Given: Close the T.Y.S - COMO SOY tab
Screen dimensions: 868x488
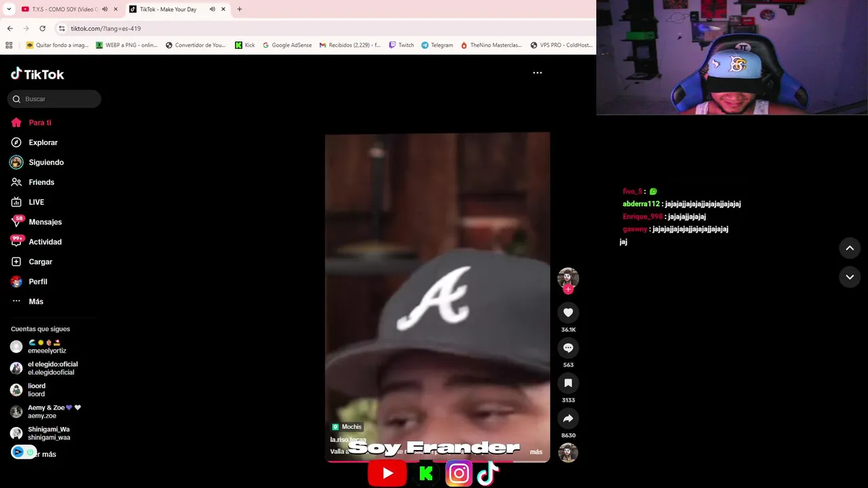Looking at the screenshot, I should (115, 9).
